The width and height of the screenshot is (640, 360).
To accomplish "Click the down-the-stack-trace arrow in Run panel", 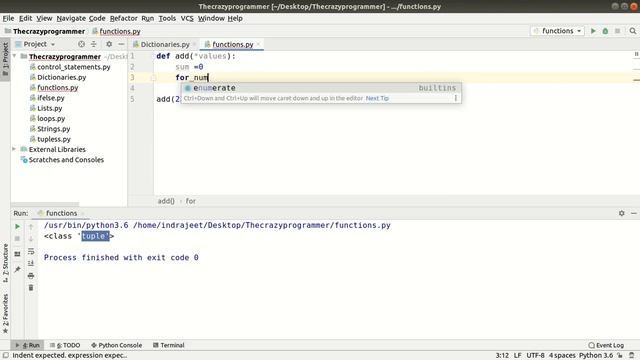I will 31,239.
